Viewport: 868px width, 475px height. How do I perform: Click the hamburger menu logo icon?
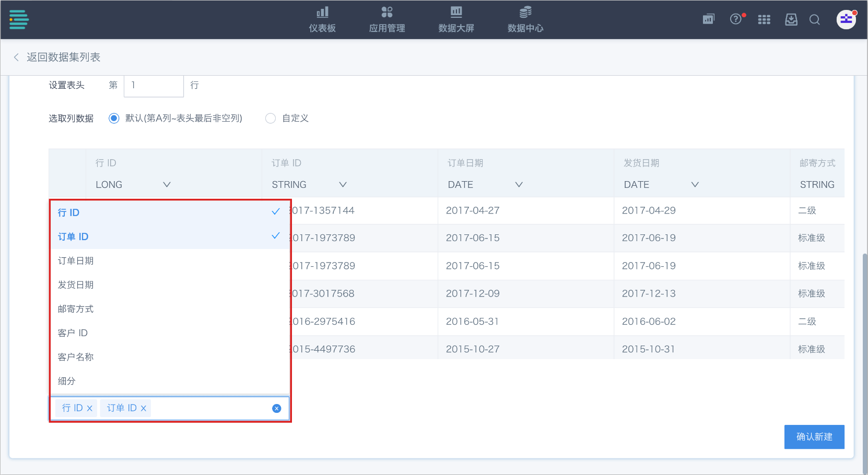19,20
